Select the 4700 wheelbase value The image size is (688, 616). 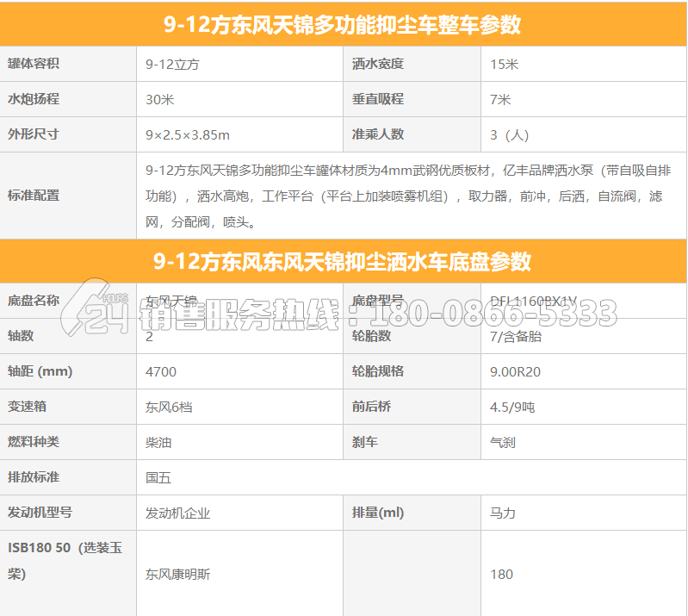(162, 371)
